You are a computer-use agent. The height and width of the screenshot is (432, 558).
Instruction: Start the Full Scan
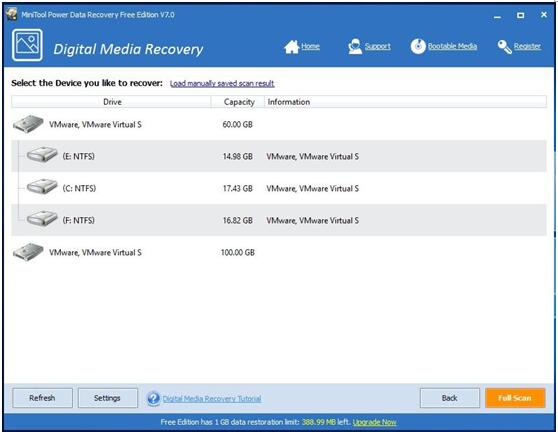click(x=515, y=398)
